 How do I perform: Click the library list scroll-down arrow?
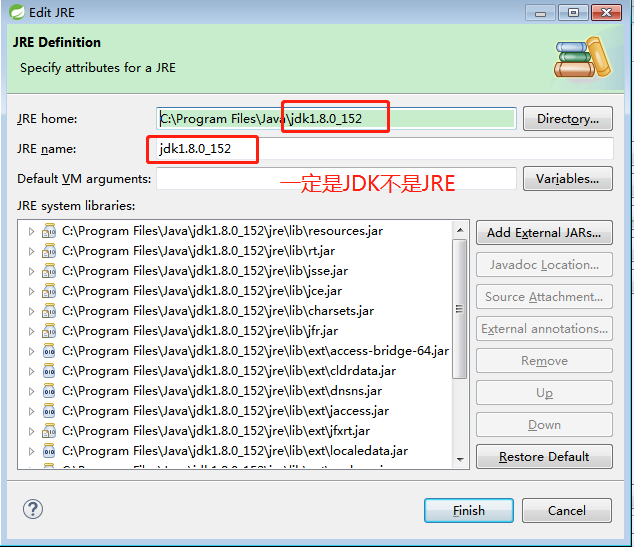pyautogui.click(x=460, y=460)
